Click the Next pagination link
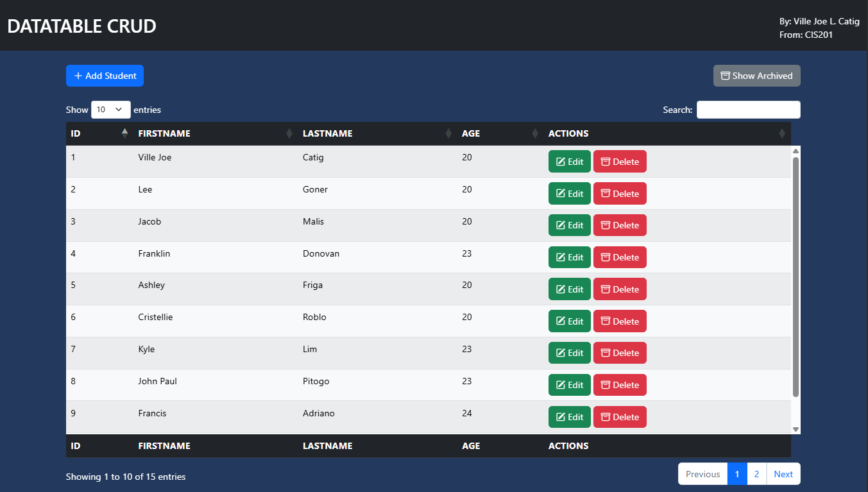Viewport: 868px width, 492px height. tap(783, 474)
